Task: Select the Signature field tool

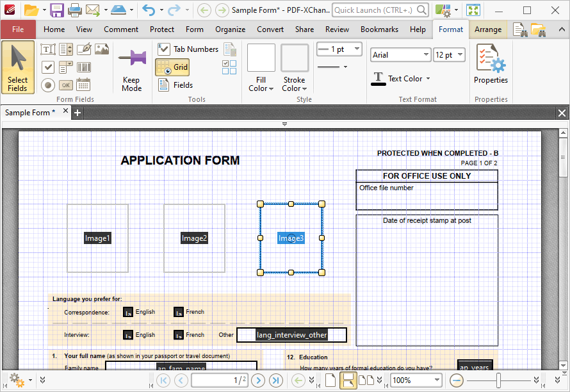Action: coord(84,49)
